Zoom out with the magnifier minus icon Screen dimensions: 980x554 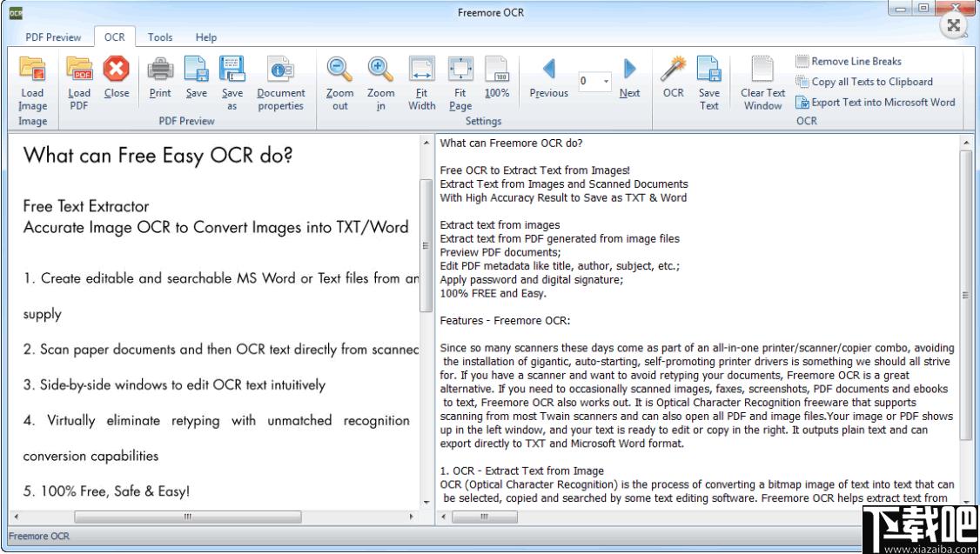pos(339,69)
